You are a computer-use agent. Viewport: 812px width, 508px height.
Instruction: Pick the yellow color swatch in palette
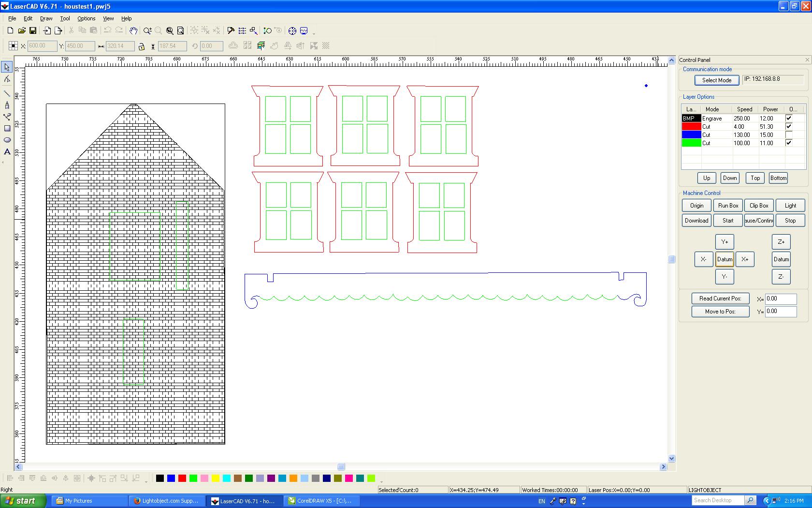216,478
